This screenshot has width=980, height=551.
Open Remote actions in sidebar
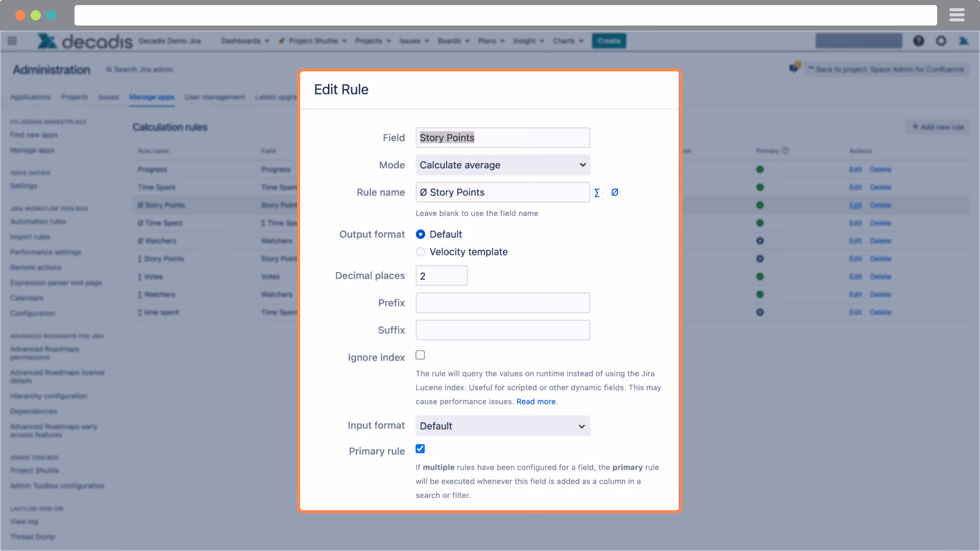[x=35, y=267]
